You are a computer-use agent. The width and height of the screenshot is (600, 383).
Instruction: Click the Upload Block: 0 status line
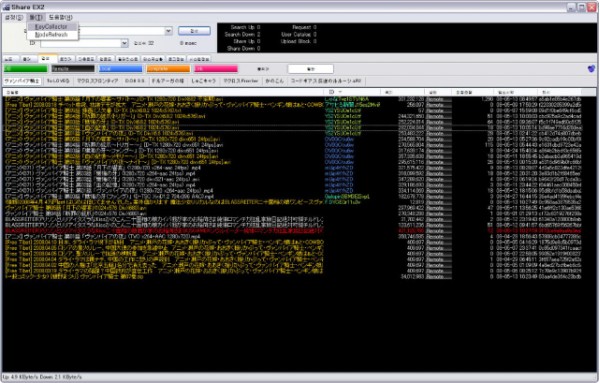click(298, 41)
